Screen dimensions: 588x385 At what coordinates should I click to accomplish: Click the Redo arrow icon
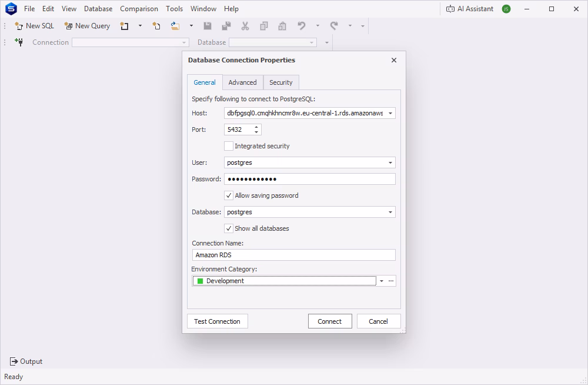coord(334,26)
